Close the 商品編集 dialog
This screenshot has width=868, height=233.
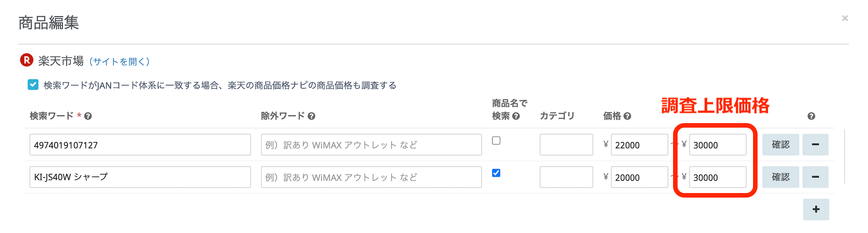845,18
